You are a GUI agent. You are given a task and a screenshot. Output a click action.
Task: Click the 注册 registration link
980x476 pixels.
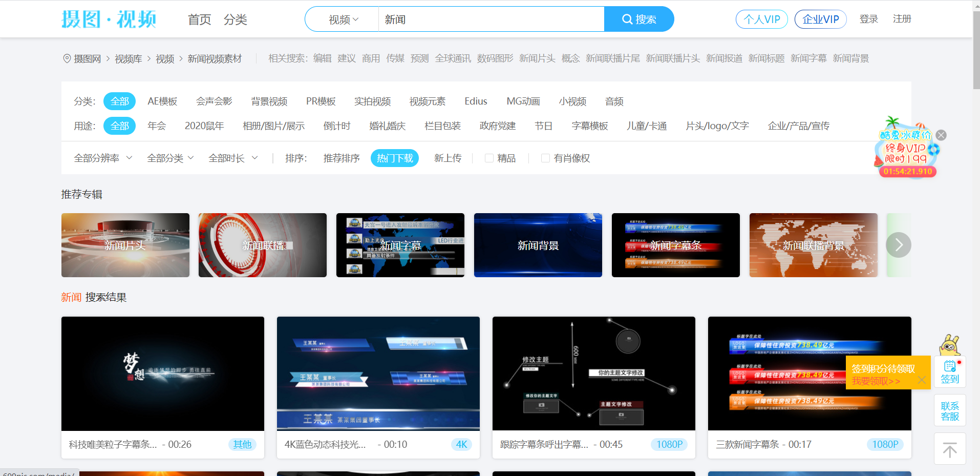click(902, 19)
